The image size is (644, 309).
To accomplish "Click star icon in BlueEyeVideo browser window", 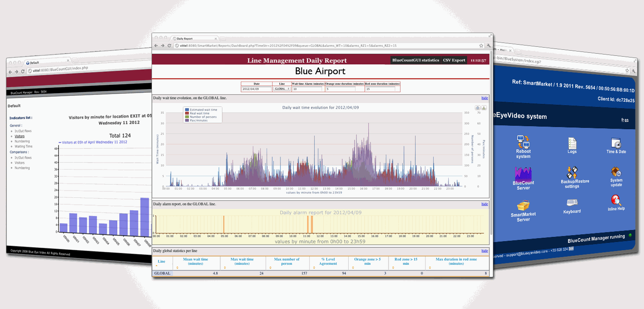I will point(627,70).
